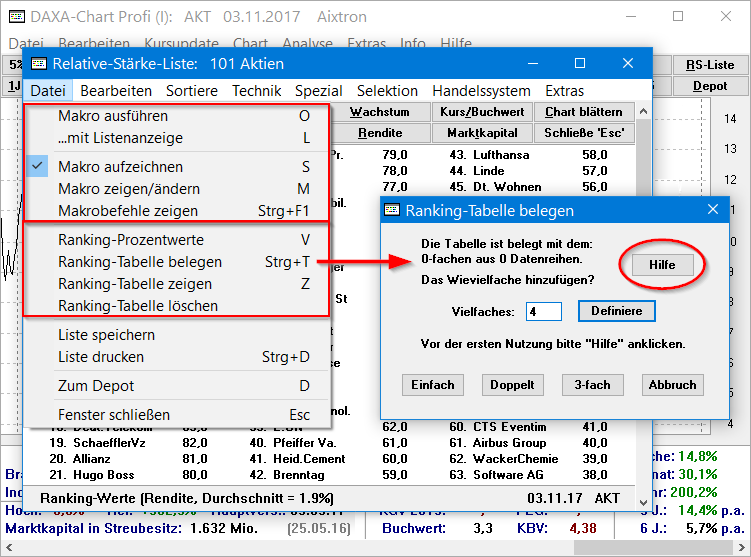Screen dimensions: 751x557
Task: Close the Ranking-Tabelle belegen dialog
Action: 713,210
